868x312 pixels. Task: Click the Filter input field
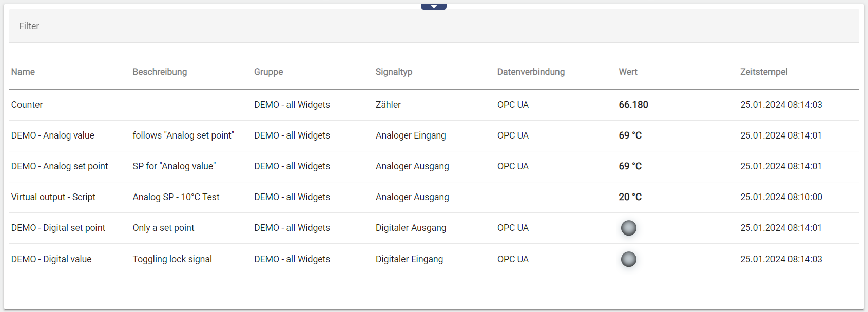[434, 26]
